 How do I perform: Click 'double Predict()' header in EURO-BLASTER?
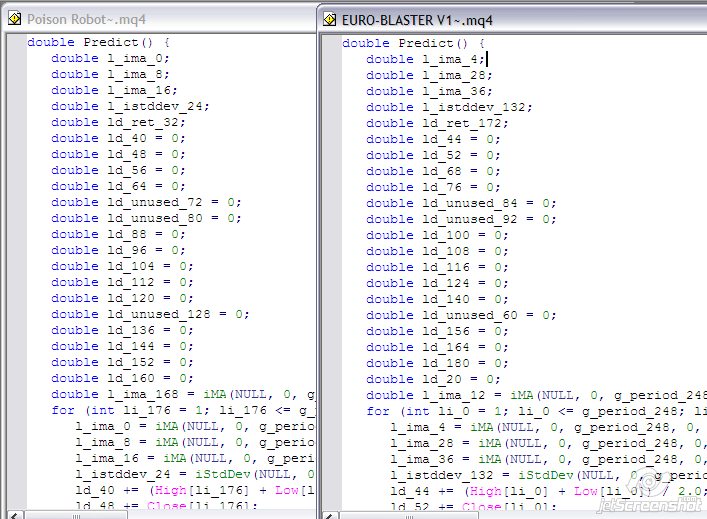[x=405, y=43]
